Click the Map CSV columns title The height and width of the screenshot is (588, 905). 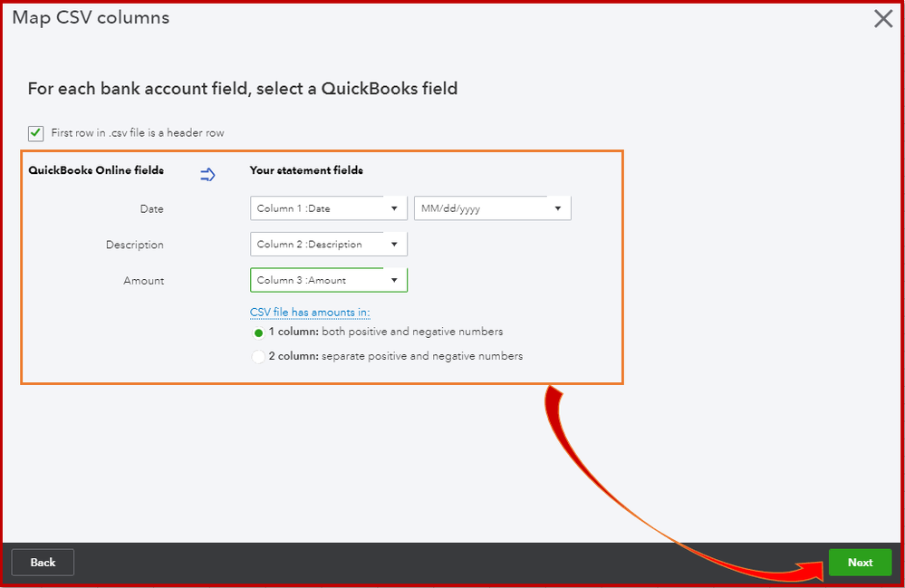click(91, 17)
